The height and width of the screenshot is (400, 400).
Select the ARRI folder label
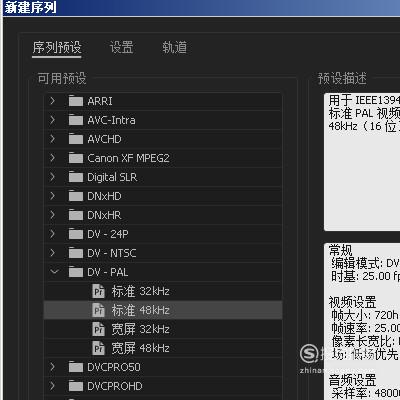(x=100, y=101)
